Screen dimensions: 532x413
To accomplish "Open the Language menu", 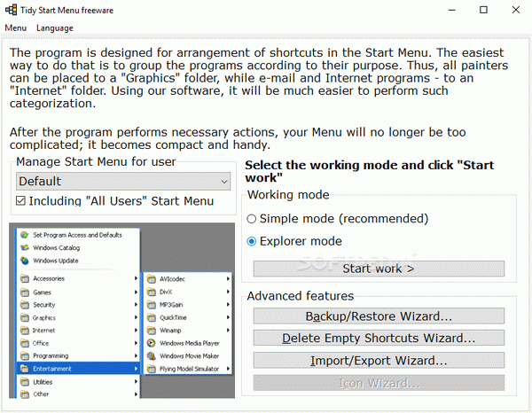I will point(55,27).
